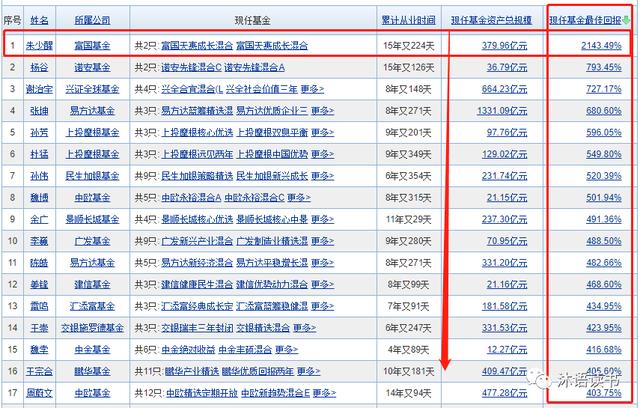Open asset size 664.23亿元 link
The height and width of the screenshot is (408, 640).
(x=504, y=89)
